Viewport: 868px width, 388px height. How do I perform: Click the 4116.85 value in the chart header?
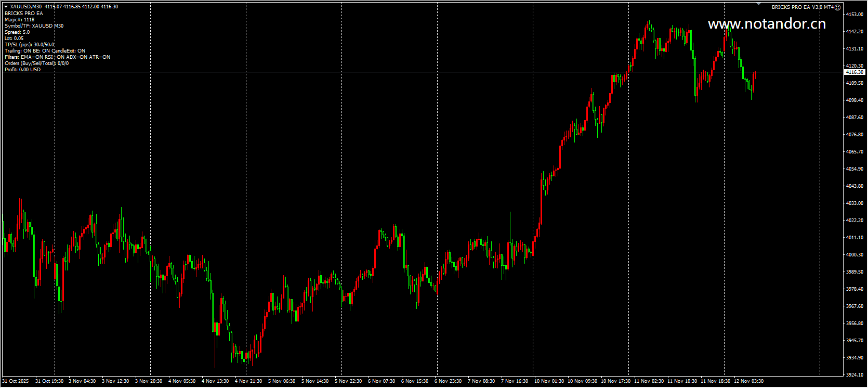(x=71, y=7)
